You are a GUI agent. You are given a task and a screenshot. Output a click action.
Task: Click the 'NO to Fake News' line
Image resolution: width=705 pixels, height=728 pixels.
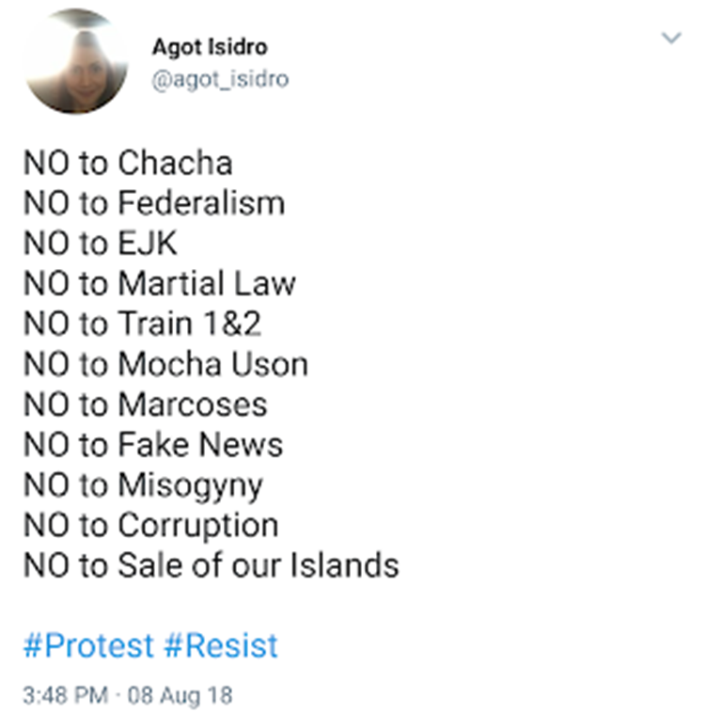pyautogui.click(x=152, y=444)
